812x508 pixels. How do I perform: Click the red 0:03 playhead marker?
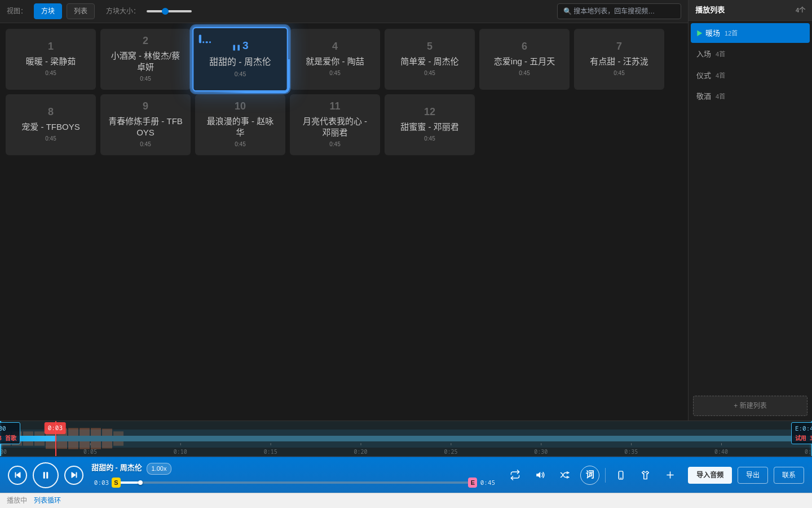click(55, 428)
